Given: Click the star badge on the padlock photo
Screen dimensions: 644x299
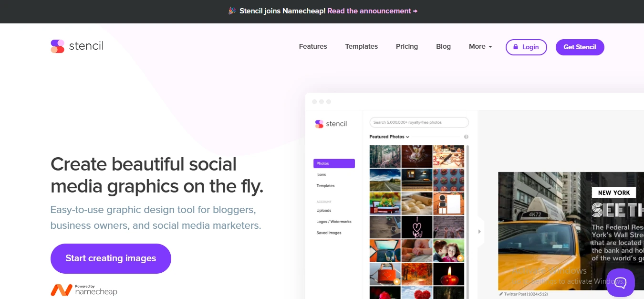Looking at the screenshot, I should coord(397,281).
